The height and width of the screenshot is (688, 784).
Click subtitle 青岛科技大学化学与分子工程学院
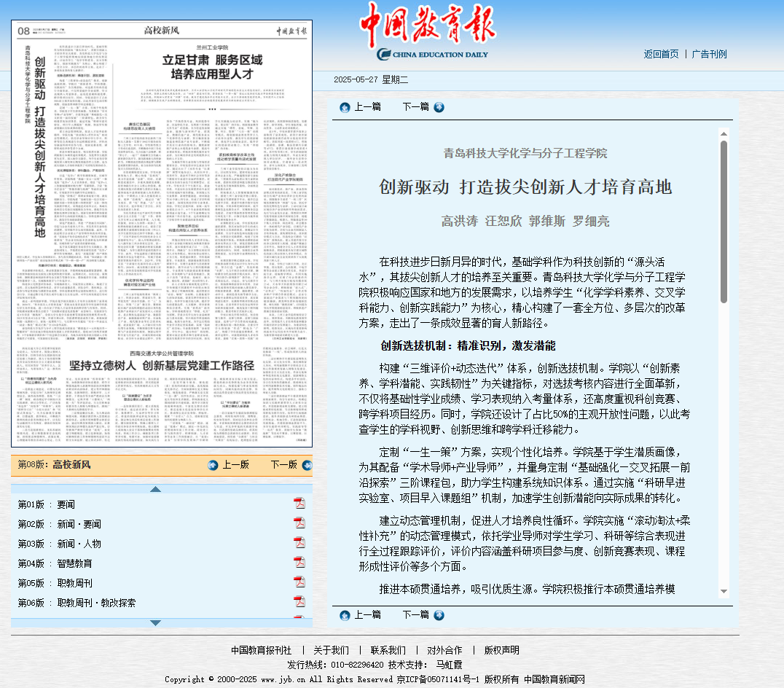pyautogui.click(x=525, y=153)
